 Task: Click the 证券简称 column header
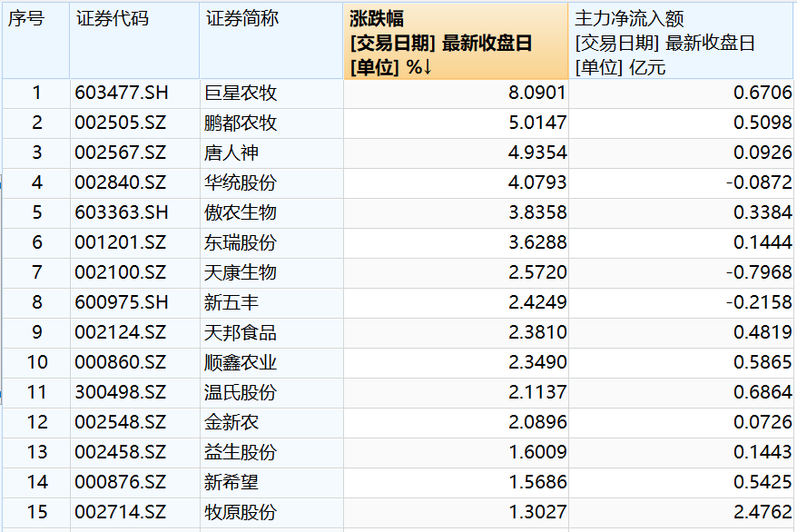[241, 19]
